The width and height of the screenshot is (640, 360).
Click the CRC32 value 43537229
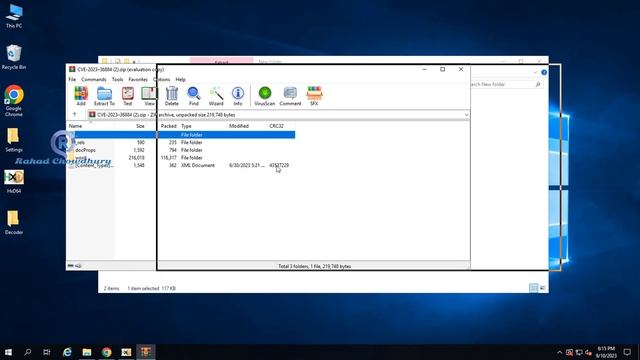(x=279, y=165)
